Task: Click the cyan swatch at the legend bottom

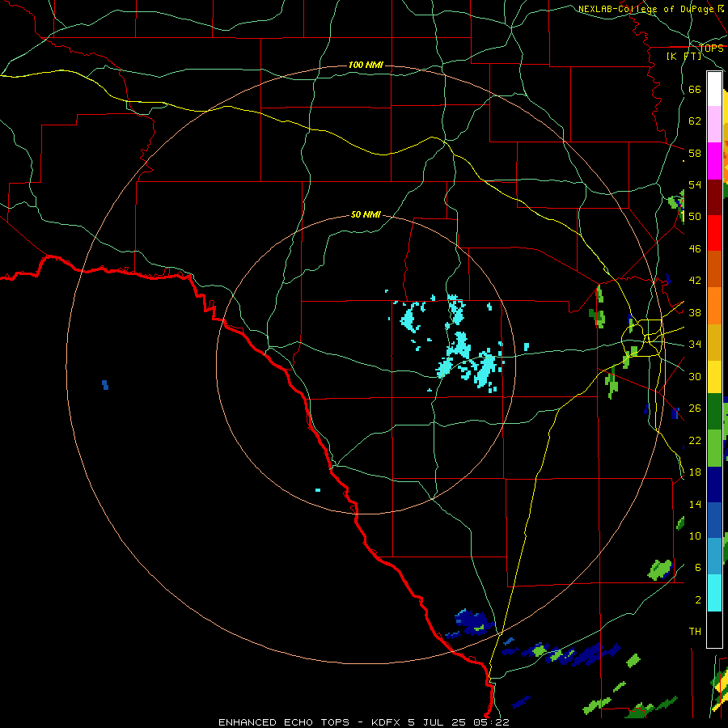Action: point(714,593)
